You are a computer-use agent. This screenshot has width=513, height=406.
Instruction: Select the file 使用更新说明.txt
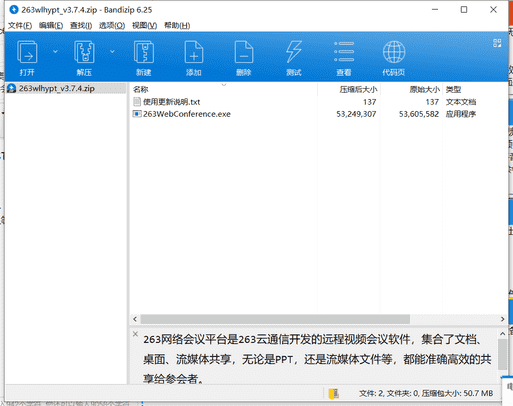point(171,102)
